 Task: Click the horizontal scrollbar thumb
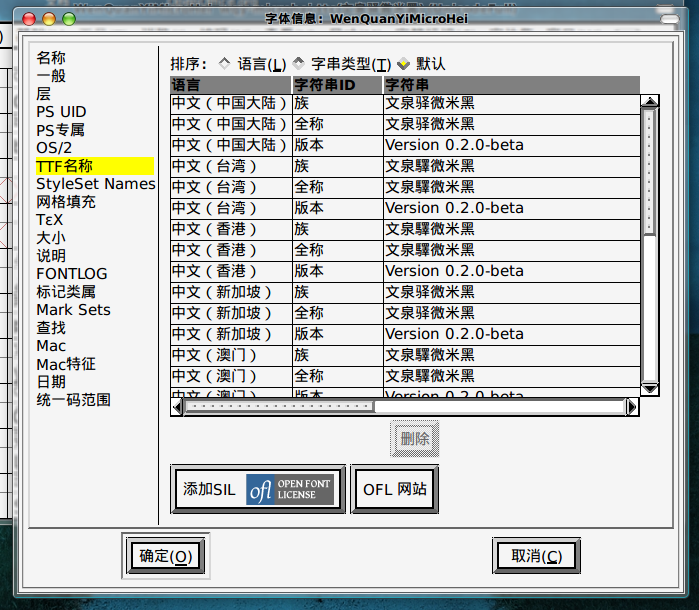[x=279, y=407]
